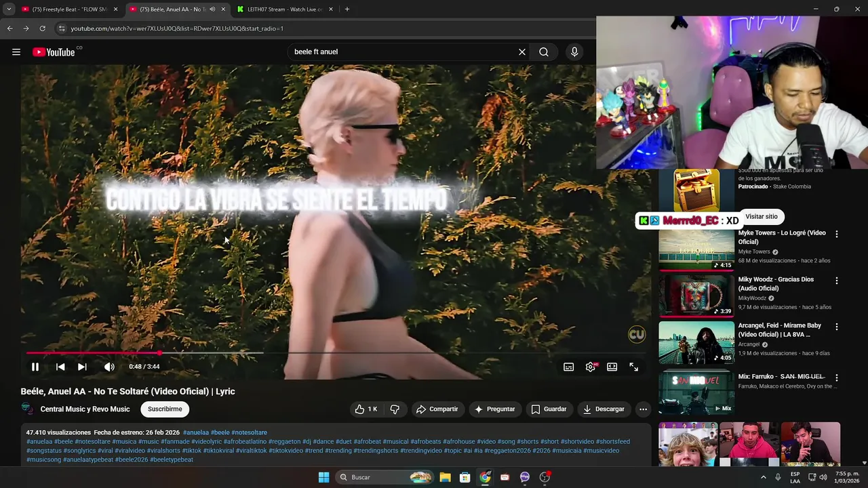Image resolution: width=868 pixels, height=488 pixels.
Task: Switch to theater mode view
Action: (x=612, y=367)
